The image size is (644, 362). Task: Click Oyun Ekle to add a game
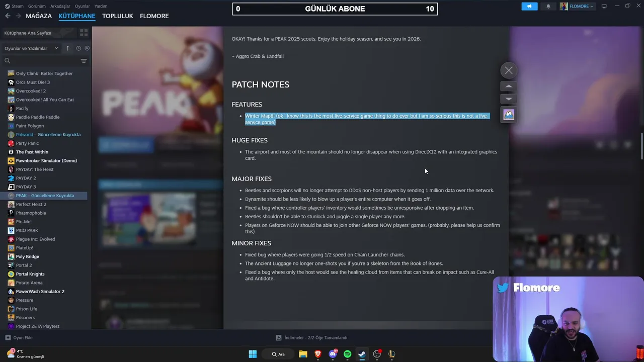tap(19, 338)
